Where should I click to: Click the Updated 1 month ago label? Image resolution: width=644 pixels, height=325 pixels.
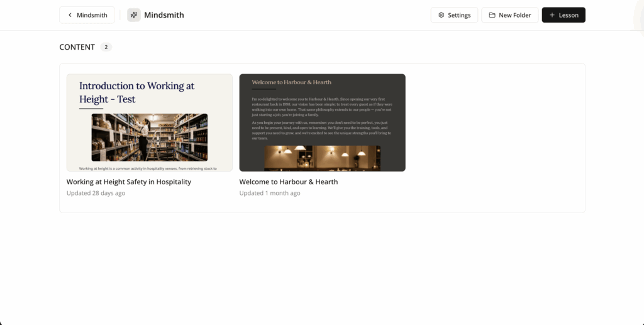[x=270, y=193]
